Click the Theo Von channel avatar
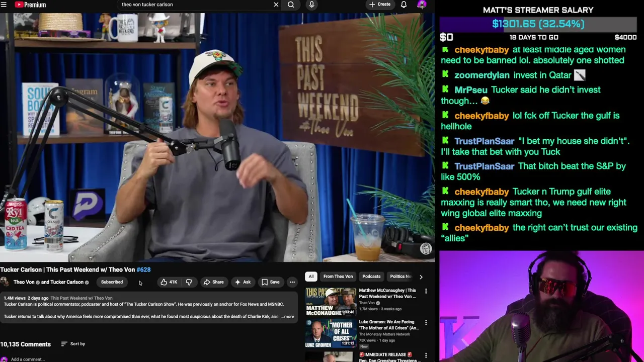 [x=5, y=282]
